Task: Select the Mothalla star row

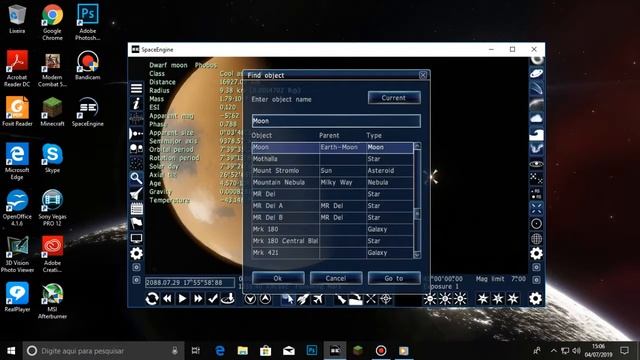Action: click(332, 159)
